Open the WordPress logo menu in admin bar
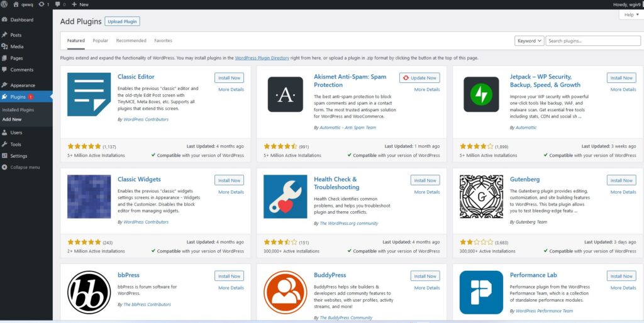This screenshot has height=323, width=644. 5,4
